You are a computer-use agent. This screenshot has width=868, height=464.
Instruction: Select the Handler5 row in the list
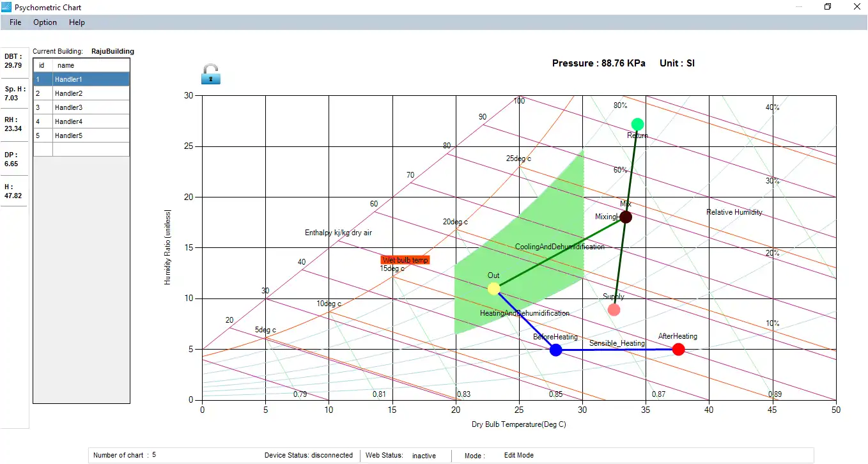point(81,135)
